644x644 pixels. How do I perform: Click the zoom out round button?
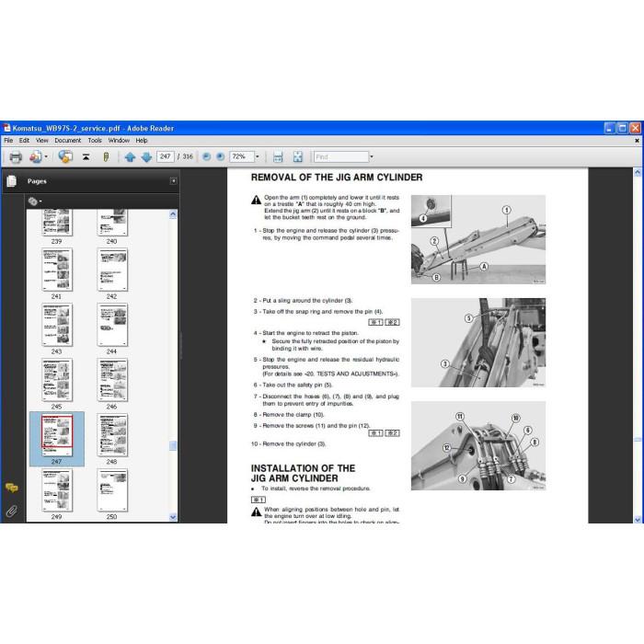tap(207, 157)
